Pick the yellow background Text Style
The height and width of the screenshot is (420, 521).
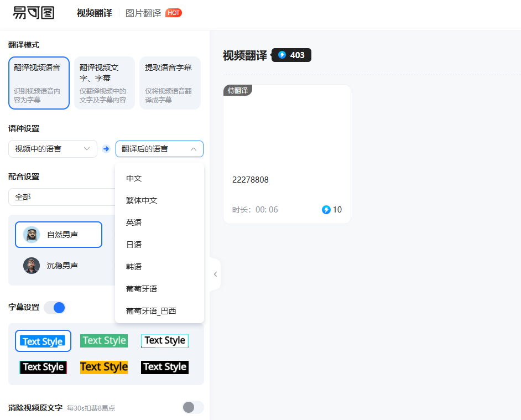[x=104, y=367]
